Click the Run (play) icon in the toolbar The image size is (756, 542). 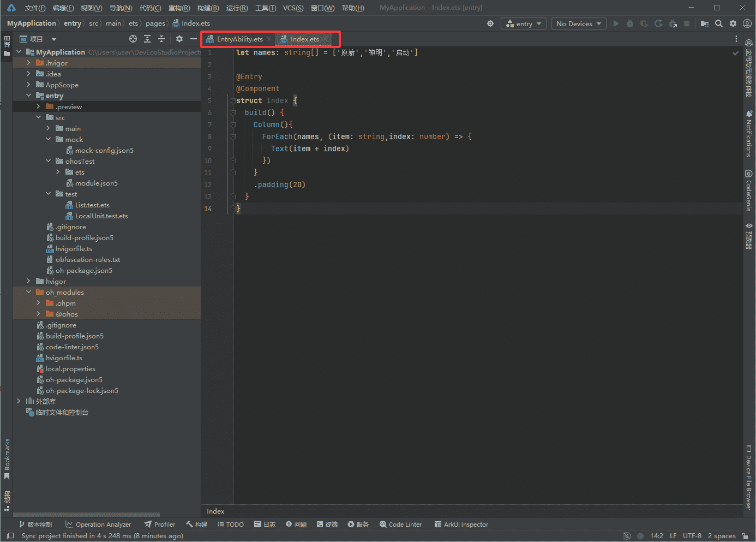[616, 23]
